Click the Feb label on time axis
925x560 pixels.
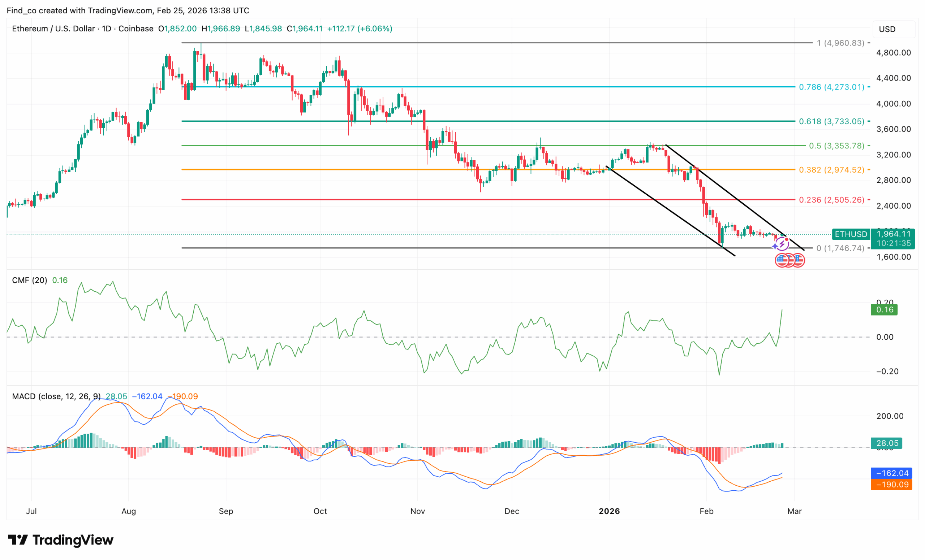706,511
